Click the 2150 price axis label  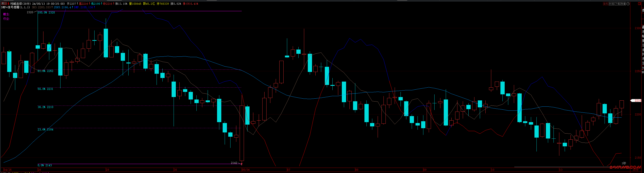click(638, 158)
